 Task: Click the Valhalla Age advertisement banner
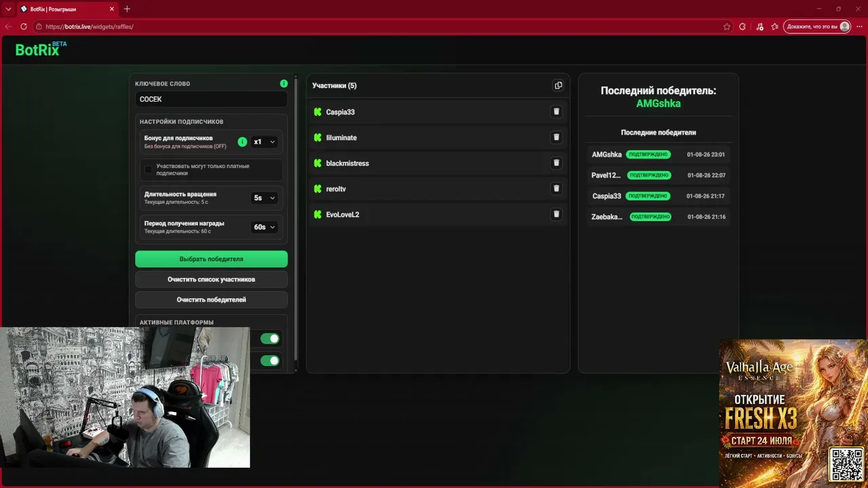click(x=793, y=413)
